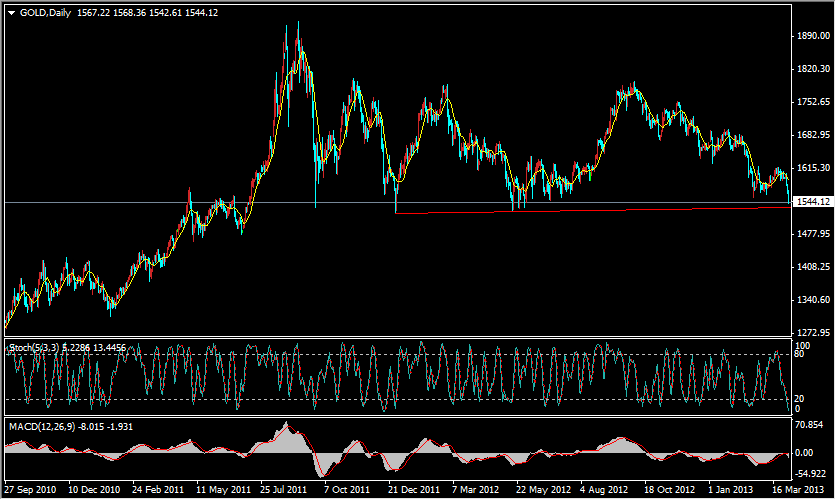This screenshot has height=500, width=836.
Task: Click the 4 Aug 2012 date label
Action: (604, 489)
